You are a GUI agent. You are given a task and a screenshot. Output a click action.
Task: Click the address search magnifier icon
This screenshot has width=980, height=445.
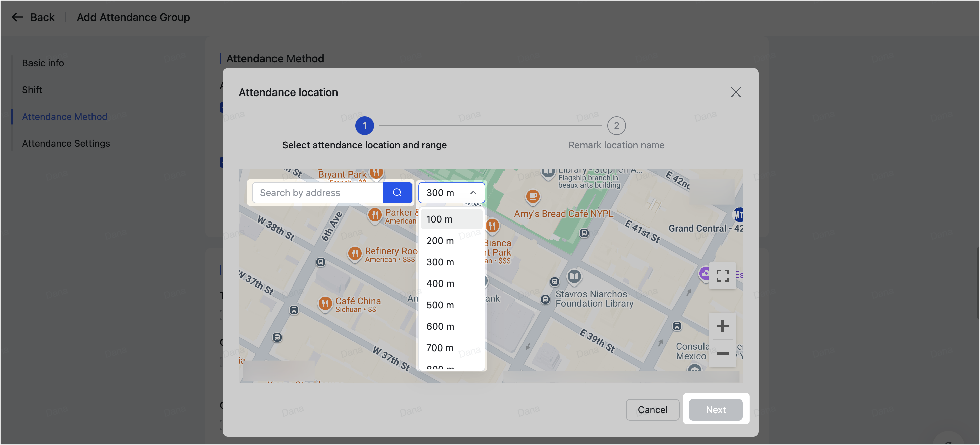click(397, 192)
